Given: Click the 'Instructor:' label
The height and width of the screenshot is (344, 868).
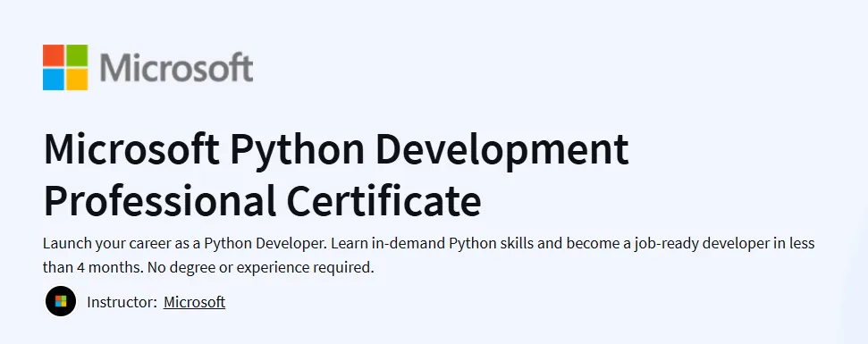Looking at the screenshot, I should pyautogui.click(x=122, y=302).
